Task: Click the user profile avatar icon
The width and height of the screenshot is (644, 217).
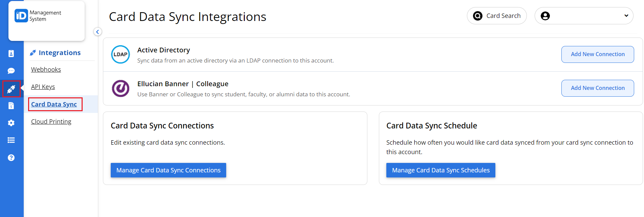Action: (x=545, y=16)
